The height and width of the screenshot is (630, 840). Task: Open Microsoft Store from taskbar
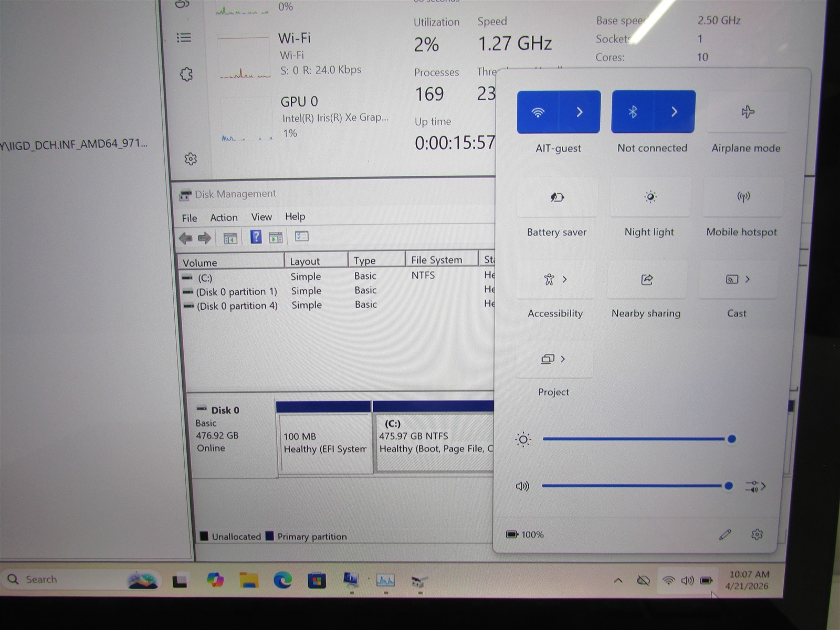(317, 581)
